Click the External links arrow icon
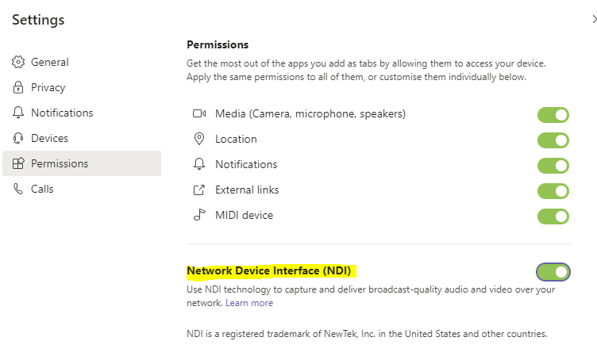Screen dimensions: 597x364 pyautogui.click(x=199, y=190)
